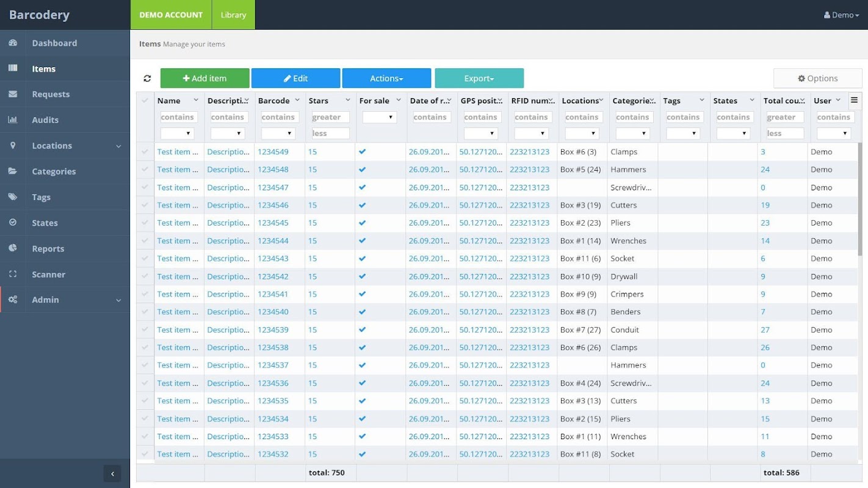The width and height of the screenshot is (868, 488).
Task: Click the green Add item button
Action: [204, 78]
